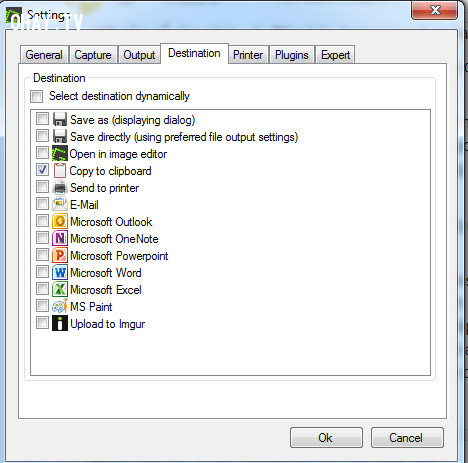
Task: Check the Microsoft Word checkbox
Action: [42, 272]
